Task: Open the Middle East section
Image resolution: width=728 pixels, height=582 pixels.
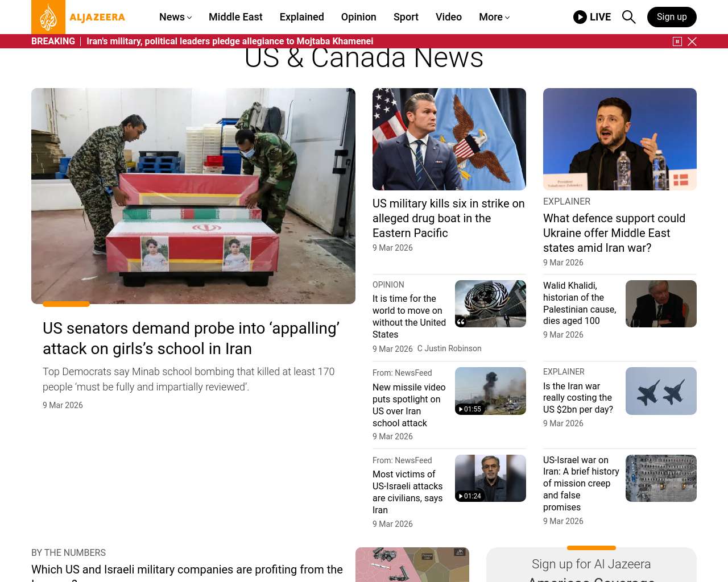Action: click(235, 17)
